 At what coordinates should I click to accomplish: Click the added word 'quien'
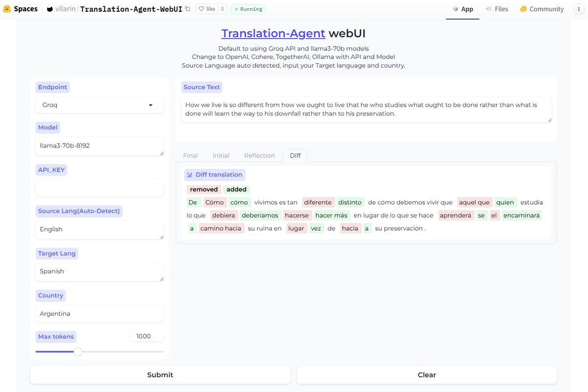coord(505,202)
